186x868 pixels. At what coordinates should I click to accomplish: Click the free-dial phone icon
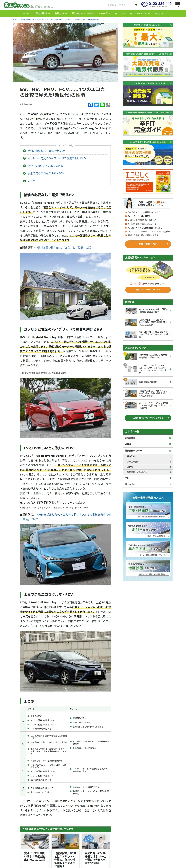pos(144,4)
